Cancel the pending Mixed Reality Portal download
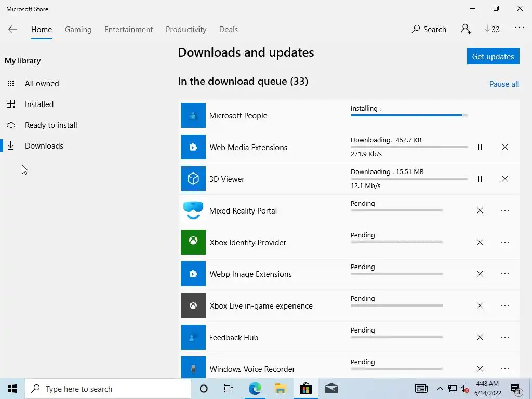 pos(480,210)
